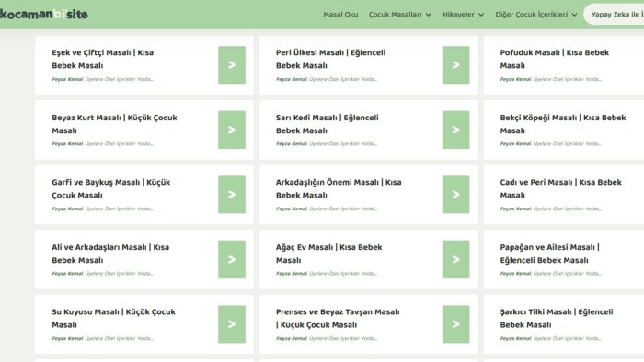Click Feyza Kemal author under Arkadaşlığın Önemi
The image size is (644, 362).
tap(292, 209)
